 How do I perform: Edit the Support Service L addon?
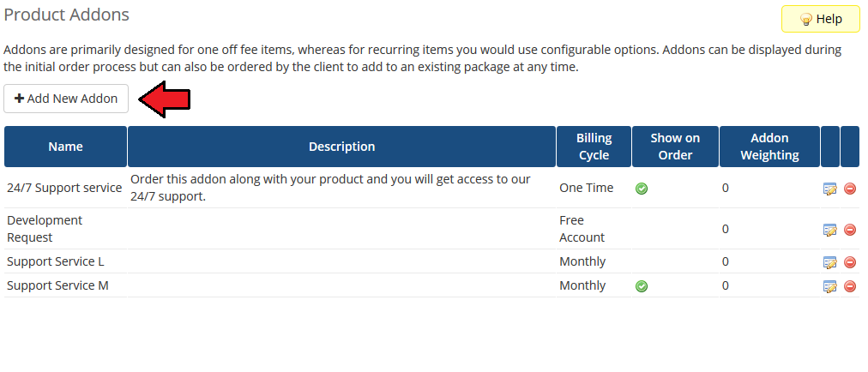tap(829, 262)
